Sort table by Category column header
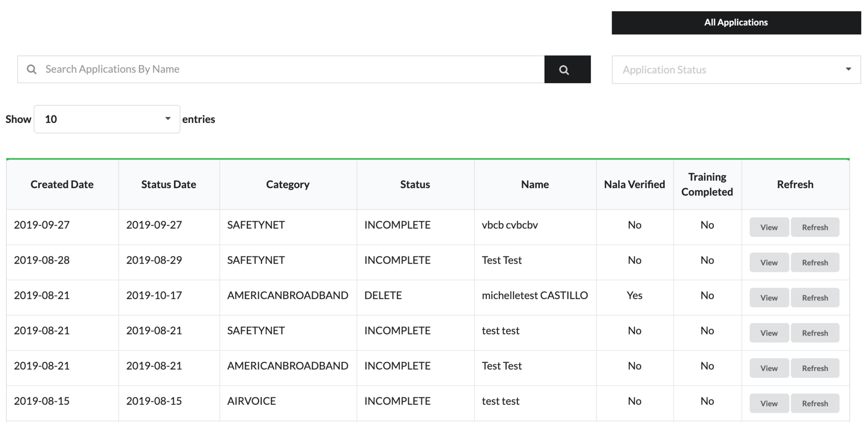The height and width of the screenshot is (422, 868). pos(288,185)
